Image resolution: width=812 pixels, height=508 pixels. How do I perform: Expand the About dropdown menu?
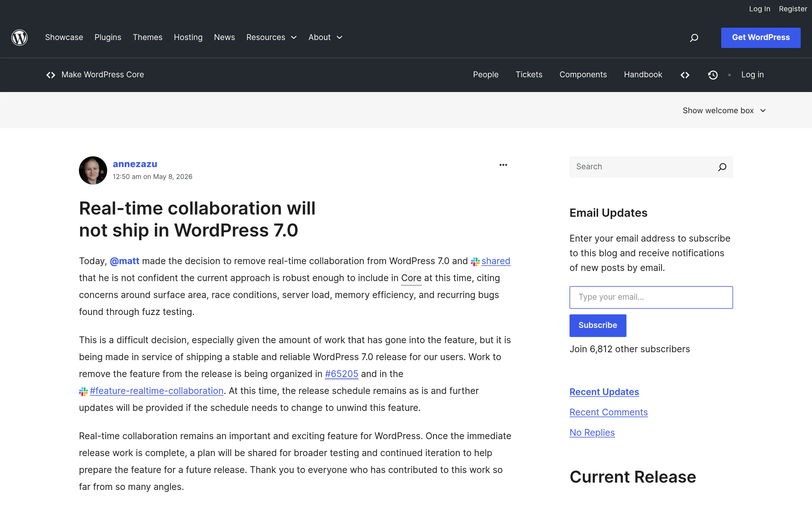click(x=325, y=37)
